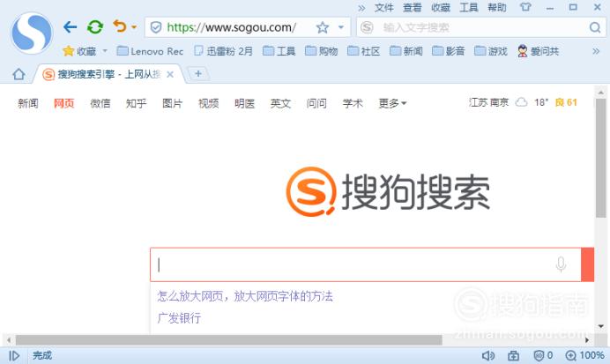This screenshot has width=610, height=364.
Task: Click the toolbar magnifier search icon
Action: pyautogui.click(x=595, y=27)
